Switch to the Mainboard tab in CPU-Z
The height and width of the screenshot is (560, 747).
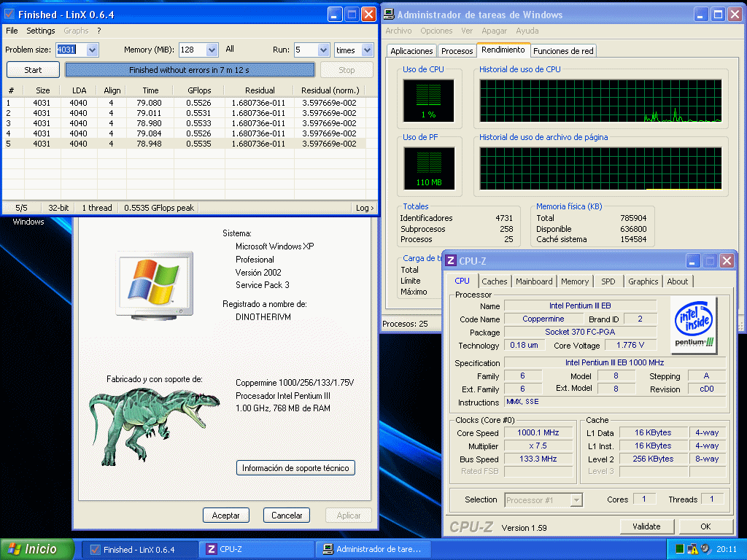pos(534,281)
